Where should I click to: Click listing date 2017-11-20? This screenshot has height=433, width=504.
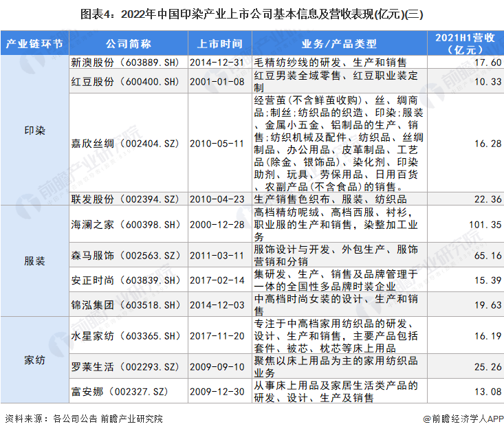click(x=217, y=335)
